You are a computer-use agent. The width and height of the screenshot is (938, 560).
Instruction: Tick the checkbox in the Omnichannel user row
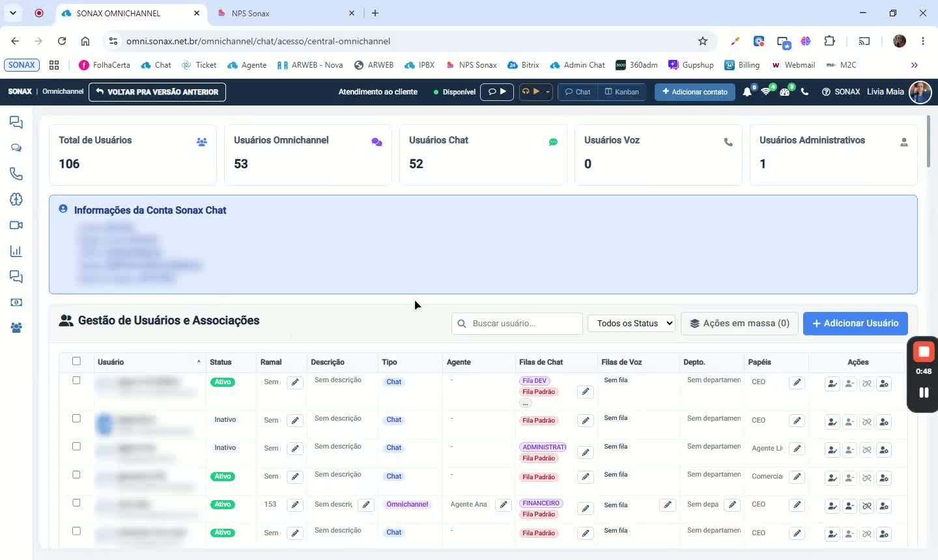point(76,503)
